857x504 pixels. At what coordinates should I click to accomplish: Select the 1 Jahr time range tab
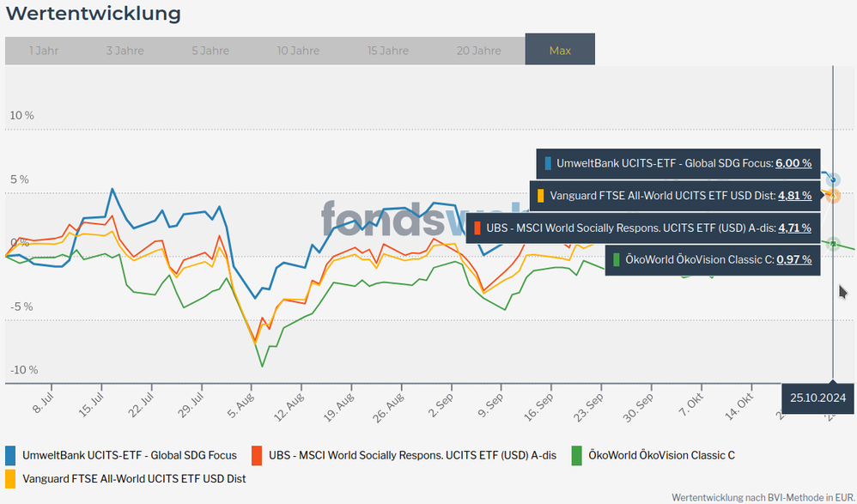pyautogui.click(x=43, y=51)
